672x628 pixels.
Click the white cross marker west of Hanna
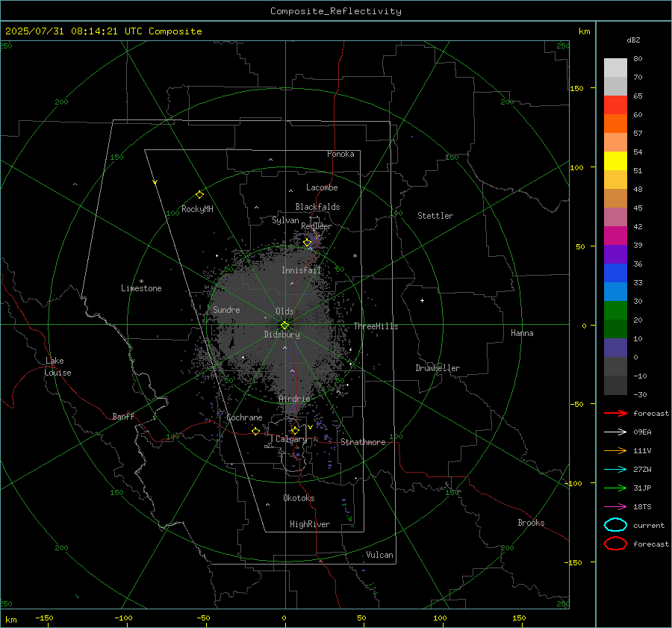[x=422, y=300]
